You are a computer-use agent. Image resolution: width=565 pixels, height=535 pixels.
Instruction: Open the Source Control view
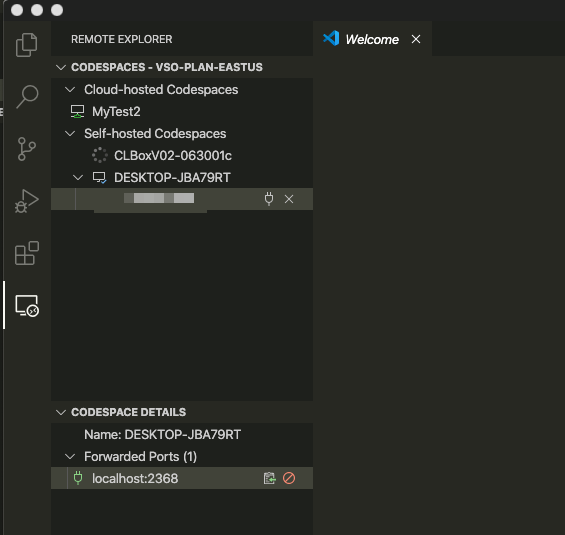[x=26, y=148]
